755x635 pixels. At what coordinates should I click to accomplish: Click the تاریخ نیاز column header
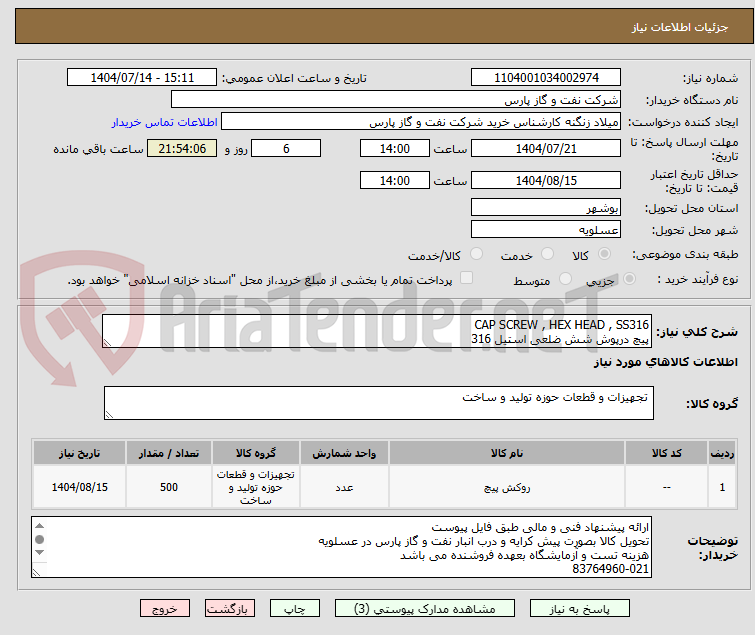tap(79, 453)
